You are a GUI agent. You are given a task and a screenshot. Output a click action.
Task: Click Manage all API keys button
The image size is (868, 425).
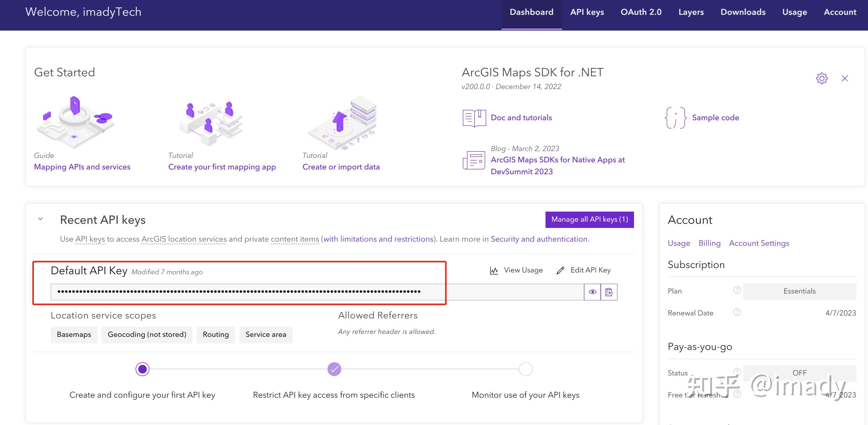click(589, 220)
